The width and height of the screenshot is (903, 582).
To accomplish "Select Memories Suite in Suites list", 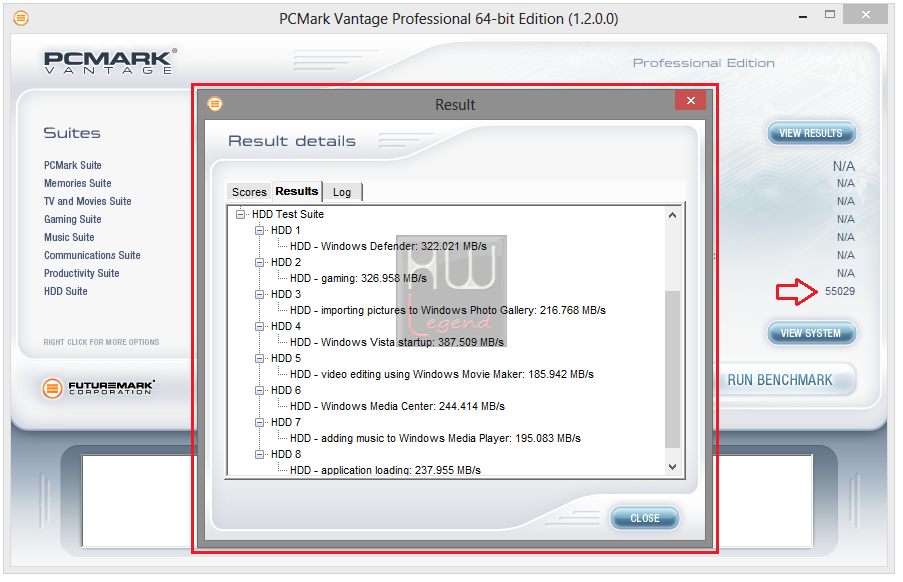I will (78, 183).
